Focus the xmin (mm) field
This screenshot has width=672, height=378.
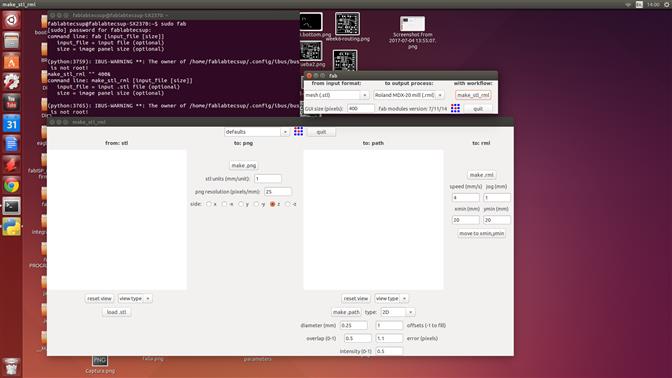pos(466,220)
